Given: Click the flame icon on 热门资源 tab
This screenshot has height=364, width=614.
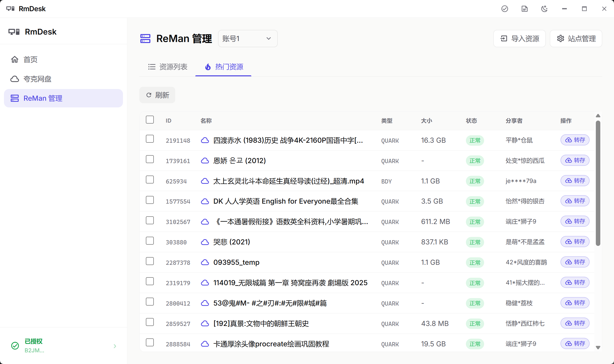Looking at the screenshot, I should point(208,67).
